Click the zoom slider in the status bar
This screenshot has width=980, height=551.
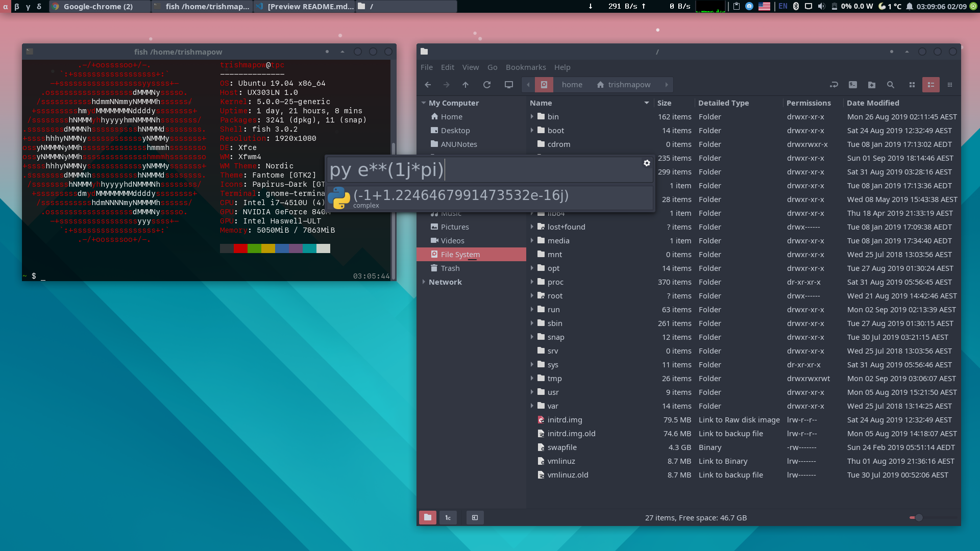point(919,517)
